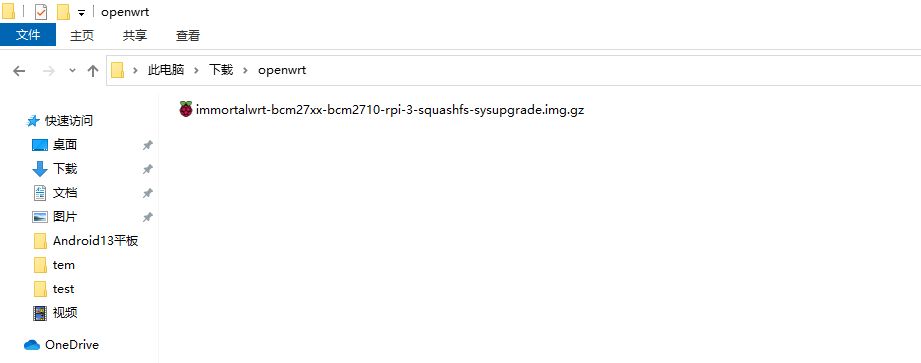
Task: Open the recent locations dropdown
Action: pyautogui.click(x=72, y=70)
